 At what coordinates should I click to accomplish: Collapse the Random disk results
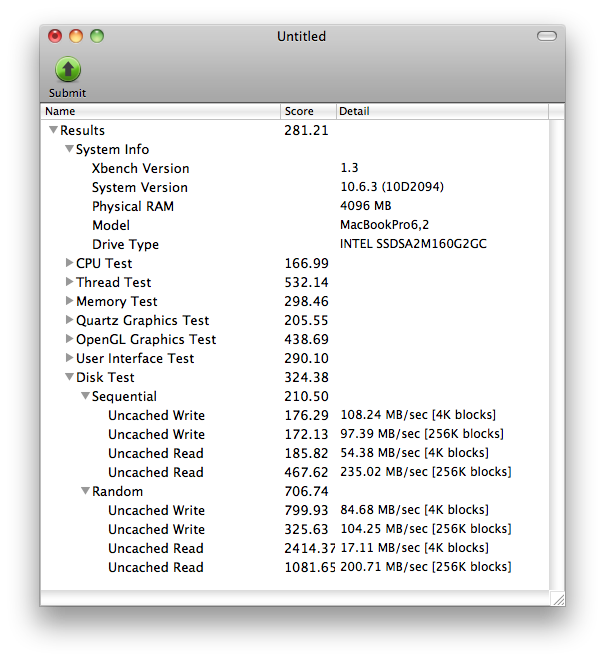85,491
